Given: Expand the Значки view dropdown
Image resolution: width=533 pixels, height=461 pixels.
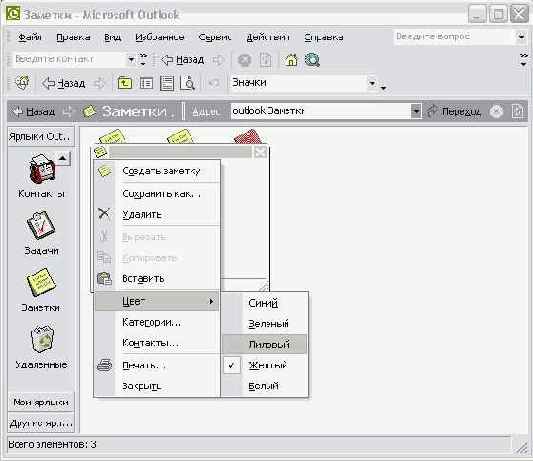Looking at the screenshot, I should tap(373, 83).
